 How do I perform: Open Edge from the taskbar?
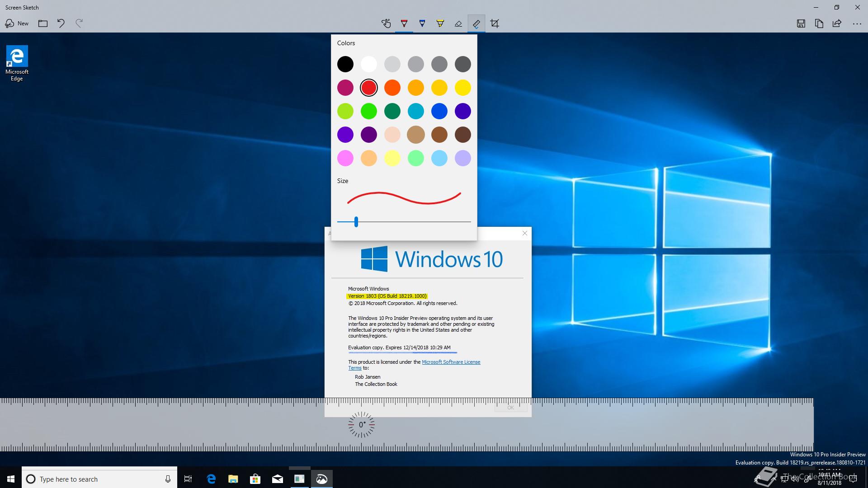pyautogui.click(x=211, y=479)
